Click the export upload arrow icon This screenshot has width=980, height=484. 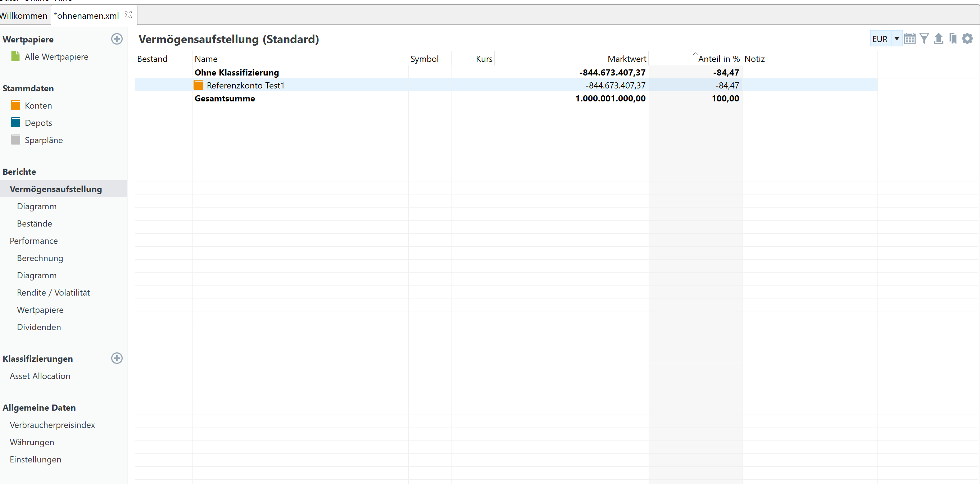pos(939,39)
